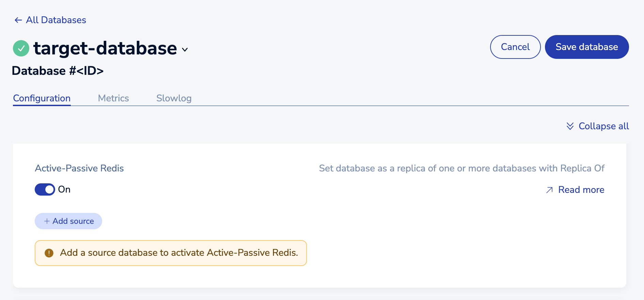
Task: Click the external arrow icon by Read more
Action: (x=549, y=190)
